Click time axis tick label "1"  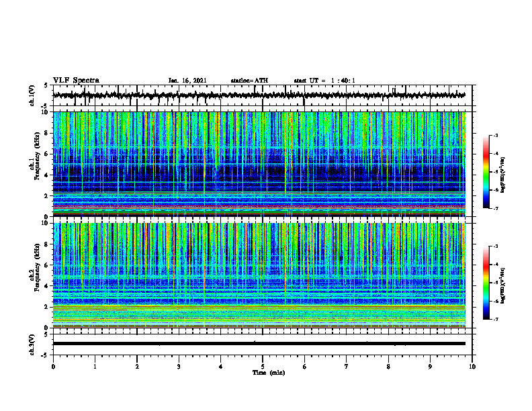(x=95, y=367)
